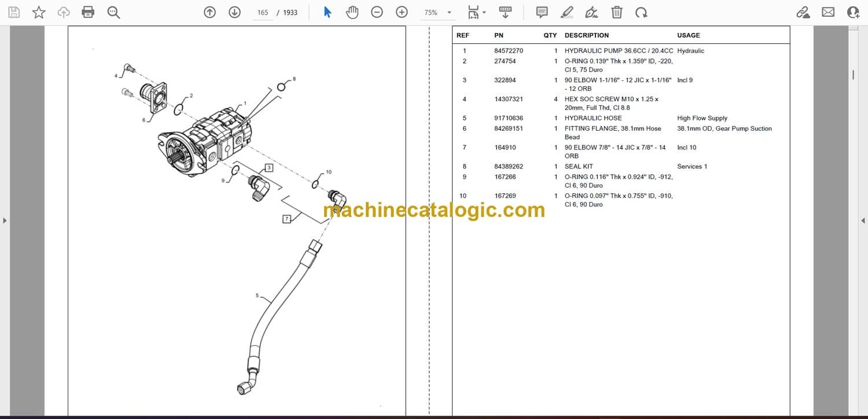Click the High Flow Supply usage text
Image resolution: width=868 pixels, height=419 pixels.
(x=702, y=118)
